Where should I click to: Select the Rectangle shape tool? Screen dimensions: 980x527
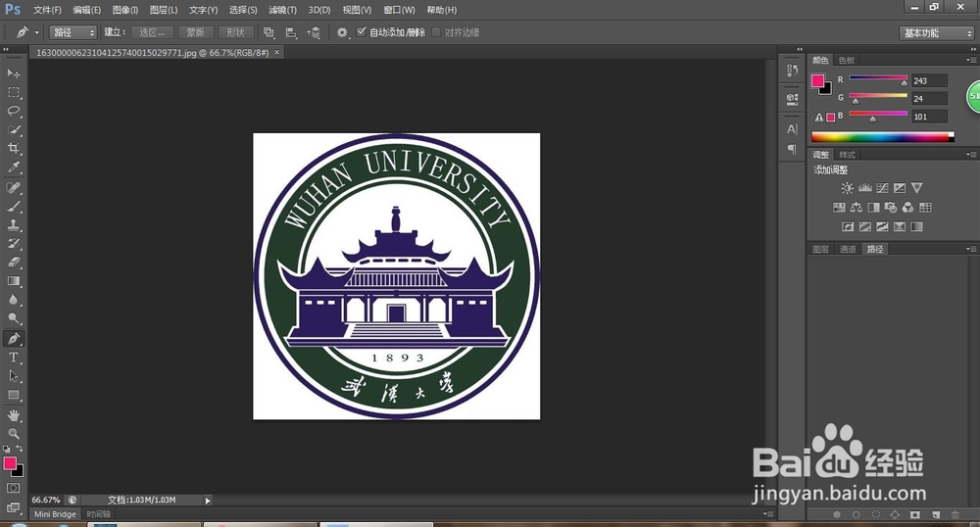[x=13, y=396]
